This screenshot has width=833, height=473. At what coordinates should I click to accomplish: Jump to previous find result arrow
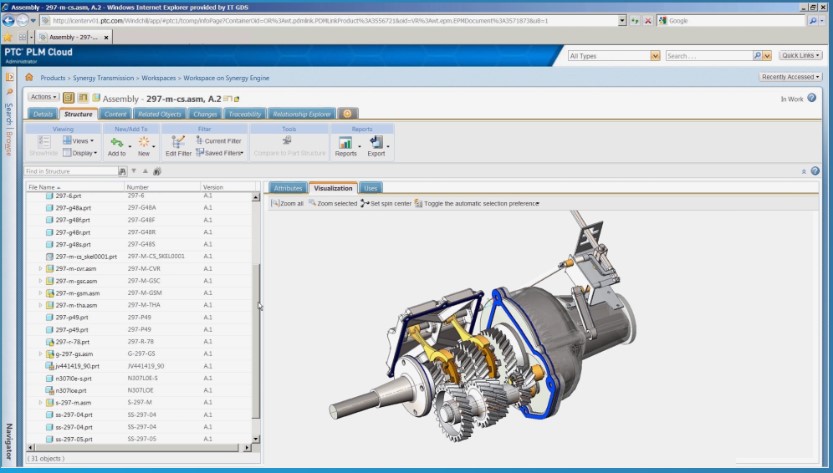coord(145,171)
